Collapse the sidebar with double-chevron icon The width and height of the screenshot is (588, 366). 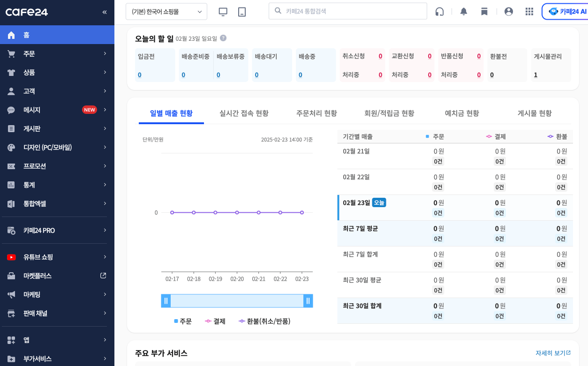pos(105,12)
